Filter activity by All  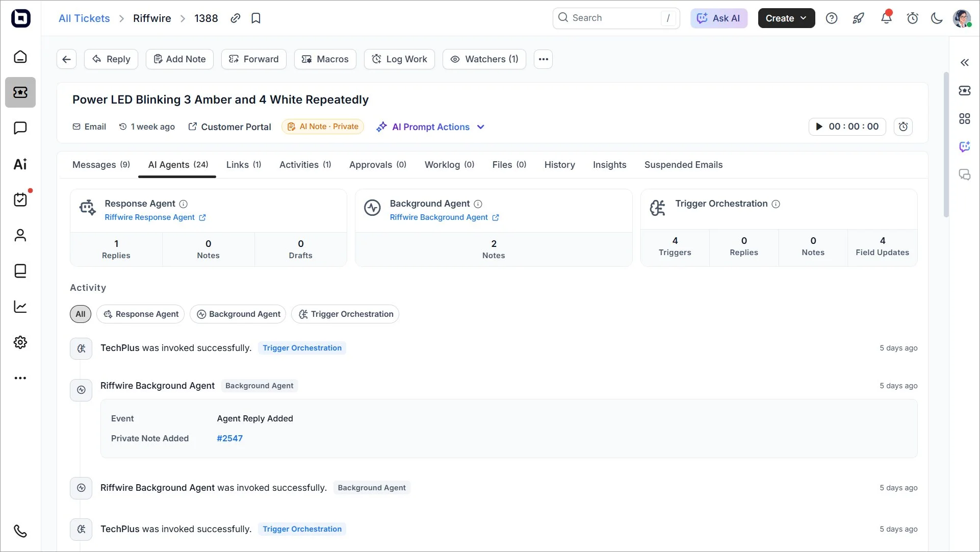click(x=81, y=314)
